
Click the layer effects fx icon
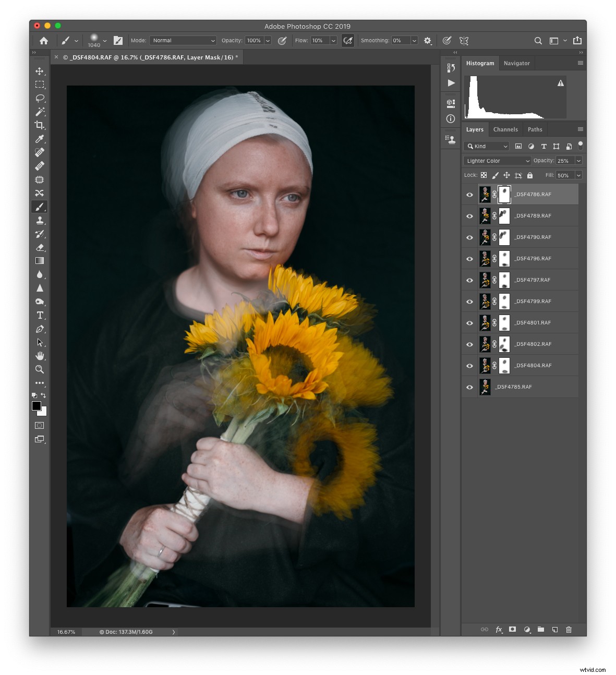pyautogui.click(x=499, y=630)
